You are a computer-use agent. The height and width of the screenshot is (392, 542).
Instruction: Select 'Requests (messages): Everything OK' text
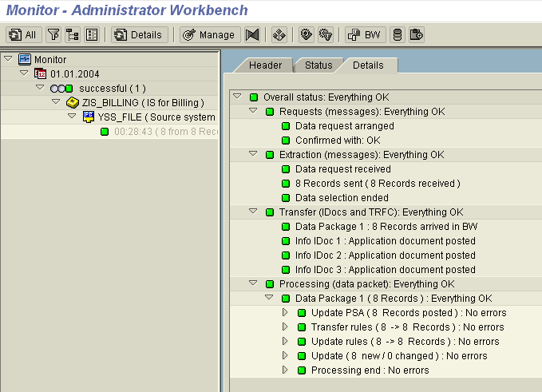point(362,112)
